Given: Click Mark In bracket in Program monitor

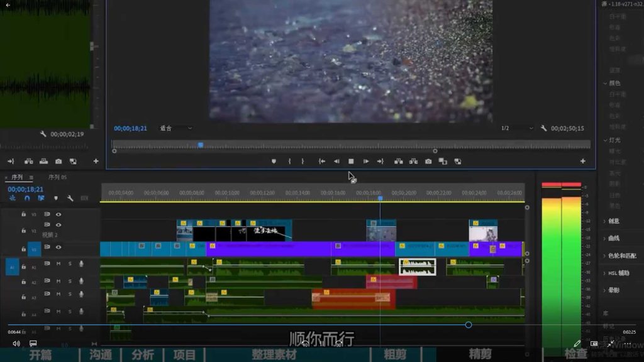Looking at the screenshot, I should [x=289, y=162].
